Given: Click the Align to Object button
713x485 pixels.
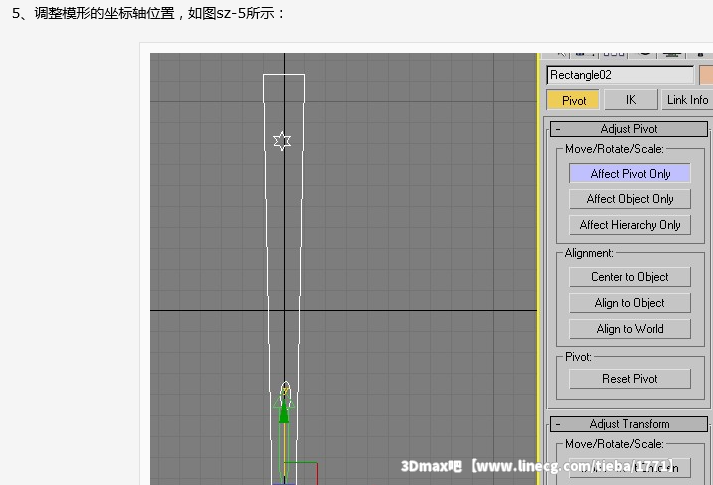Looking at the screenshot, I should click(630, 303).
